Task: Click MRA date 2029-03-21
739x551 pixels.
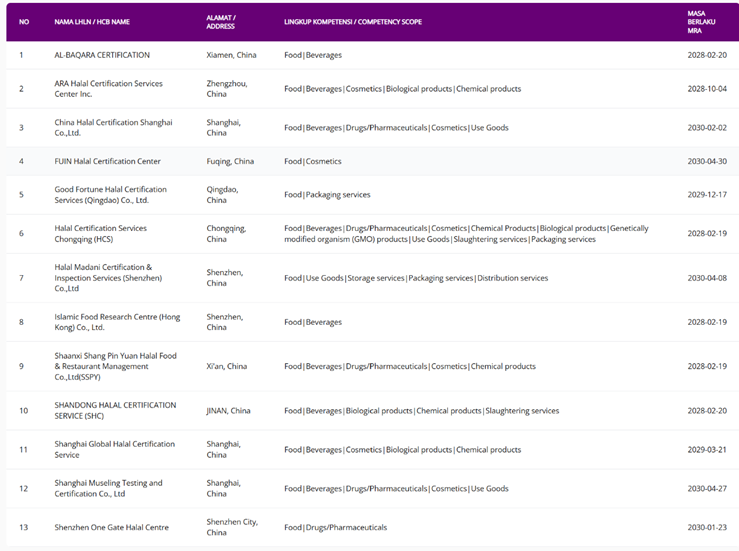Action: [707, 450]
